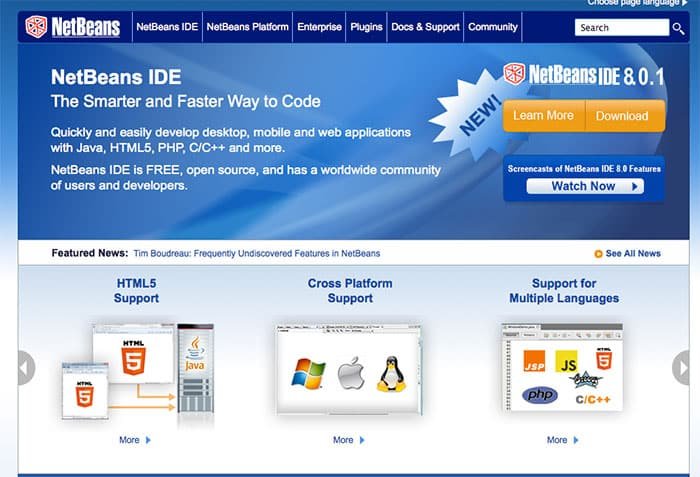The height and width of the screenshot is (477, 700).
Task: Click Screencasts of NetBeans IDE 8.0 Features
Action: coord(584,169)
